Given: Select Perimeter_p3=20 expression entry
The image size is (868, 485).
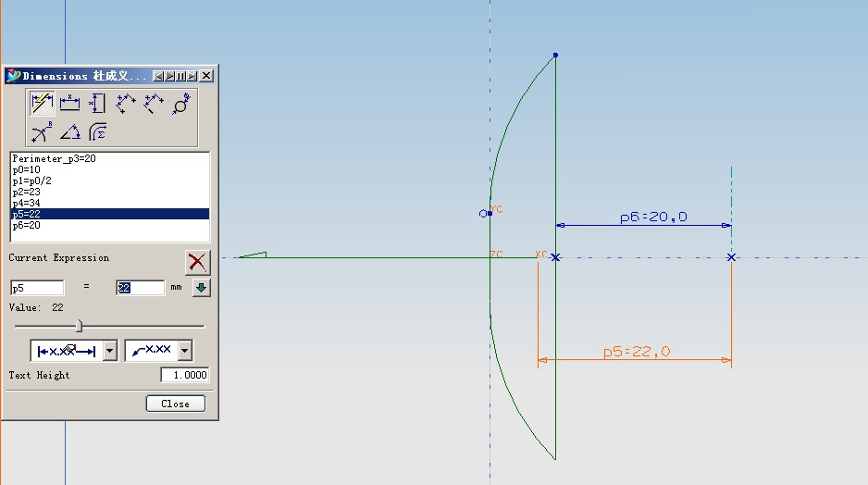Looking at the screenshot, I should tap(54, 159).
